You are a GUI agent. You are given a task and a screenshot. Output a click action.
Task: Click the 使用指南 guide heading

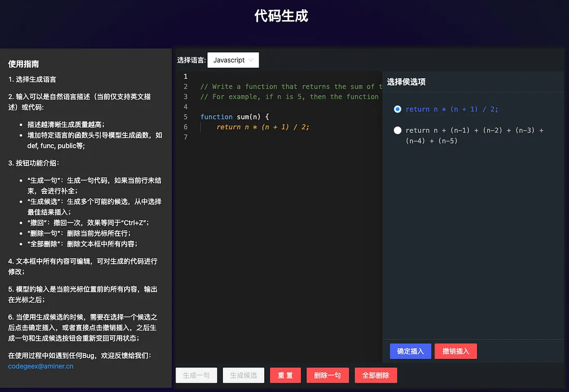click(x=24, y=64)
